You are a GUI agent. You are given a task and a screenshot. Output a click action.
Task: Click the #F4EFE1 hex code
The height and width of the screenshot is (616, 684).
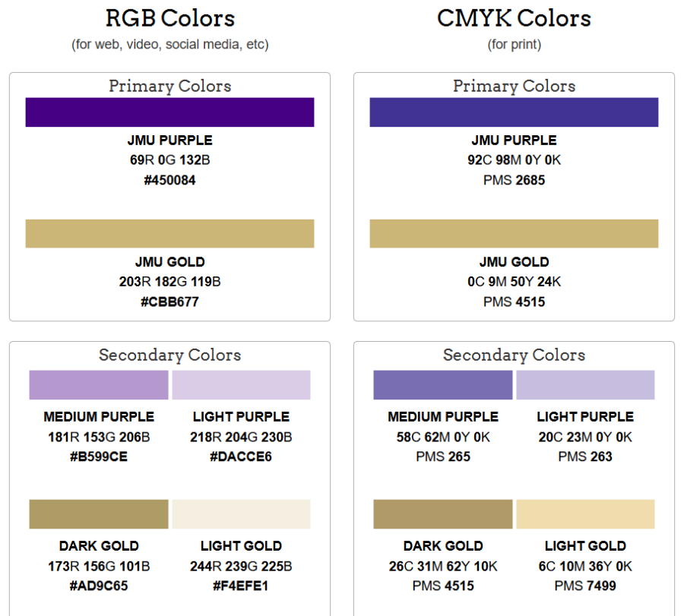click(x=241, y=586)
